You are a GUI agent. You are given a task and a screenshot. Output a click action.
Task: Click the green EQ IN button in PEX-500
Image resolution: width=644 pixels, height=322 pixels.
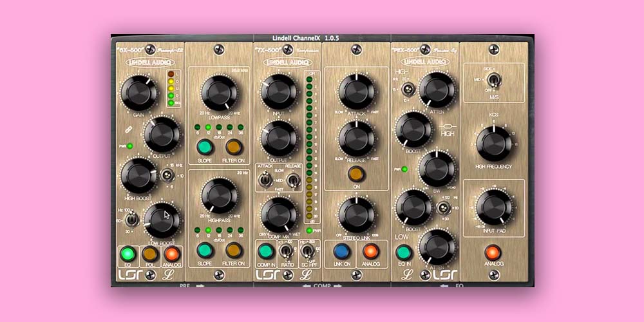[x=404, y=252]
